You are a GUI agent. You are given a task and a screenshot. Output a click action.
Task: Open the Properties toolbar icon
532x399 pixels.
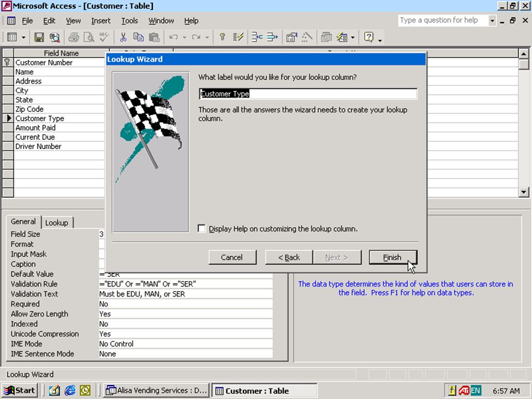pyautogui.click(x=291, y=37)
